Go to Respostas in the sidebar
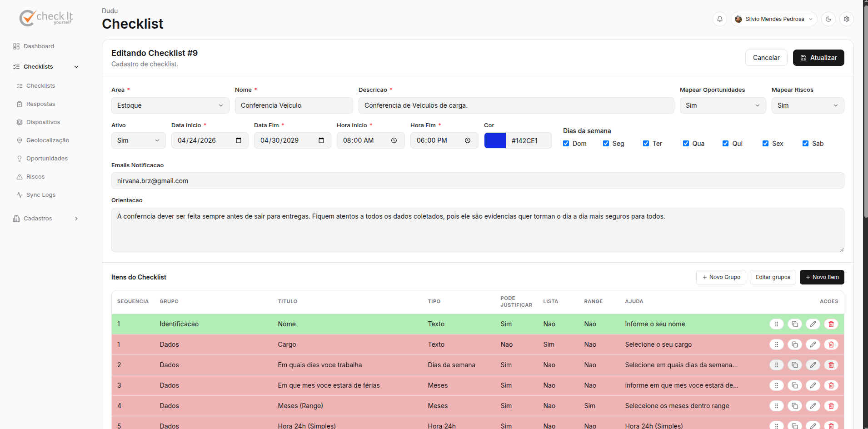This screenshot has height=429, width=868. point(41,104)
